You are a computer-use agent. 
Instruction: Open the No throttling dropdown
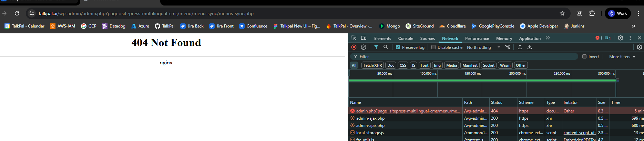(483, 47)
